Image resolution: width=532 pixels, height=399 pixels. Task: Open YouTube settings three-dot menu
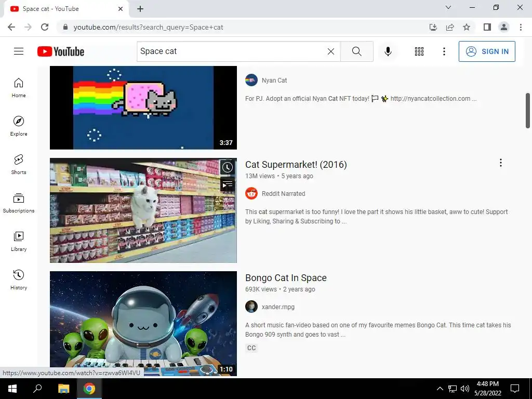(444, 51)
